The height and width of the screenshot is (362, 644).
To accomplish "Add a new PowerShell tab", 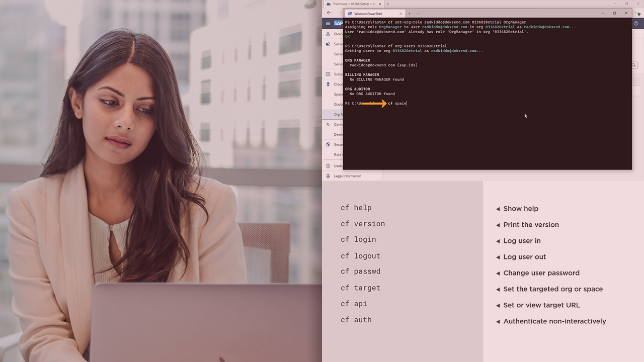I will pos(410,14).
